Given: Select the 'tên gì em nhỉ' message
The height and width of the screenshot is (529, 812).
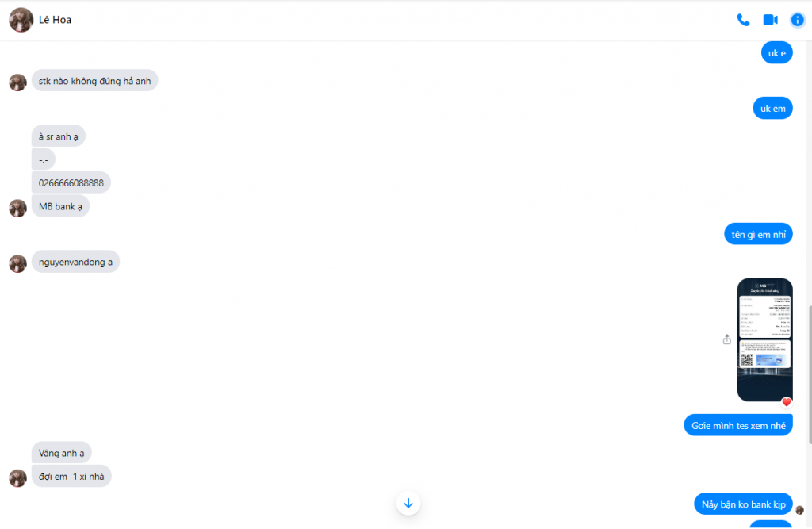Looking at the screenshot, I should click(758, 234).
